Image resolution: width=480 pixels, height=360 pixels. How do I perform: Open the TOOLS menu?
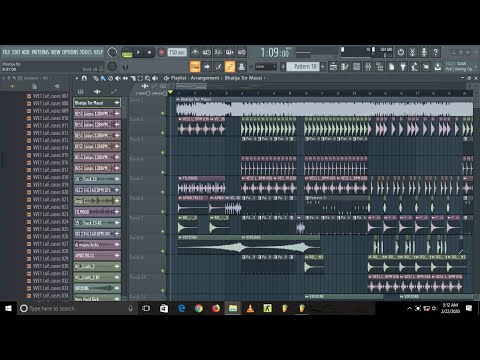coord(86,52)
